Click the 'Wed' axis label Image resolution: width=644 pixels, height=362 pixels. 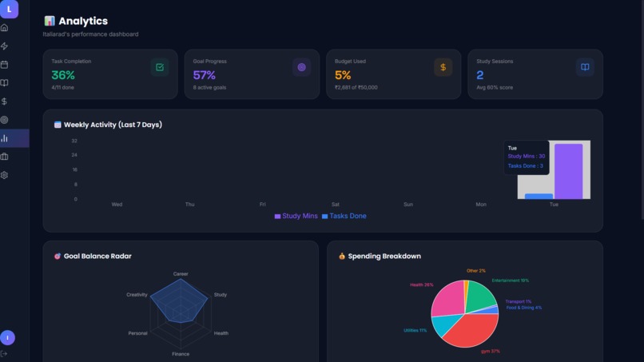click(x=117, y=205)
